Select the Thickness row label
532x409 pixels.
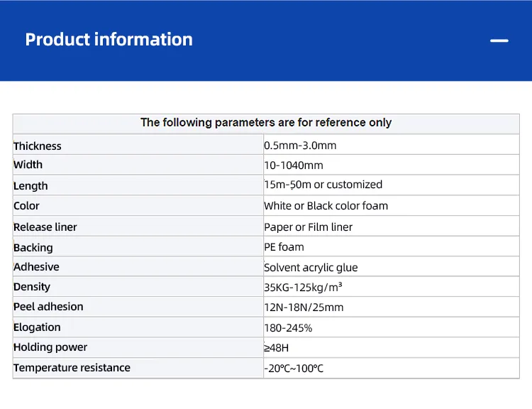[38, 146]
